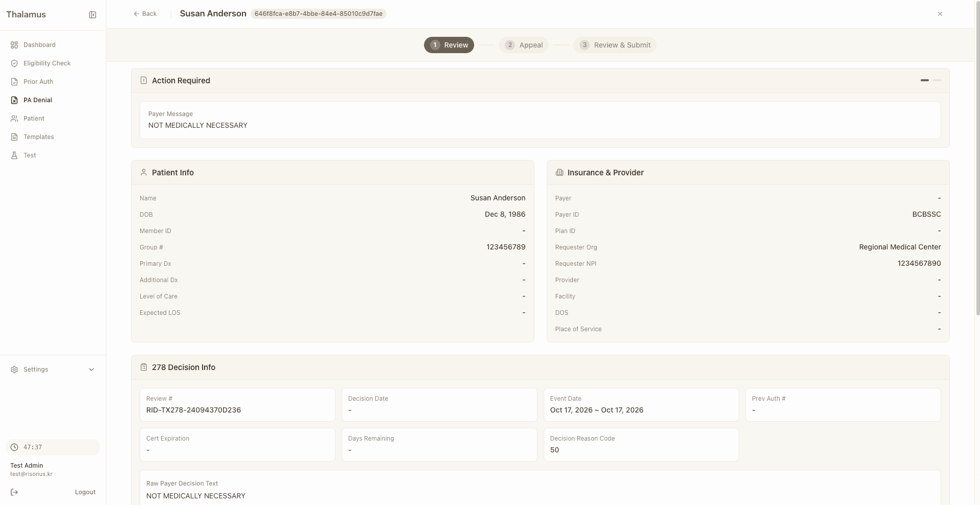Close the denial review with X
Screen dimensions: 980x505
[940, 14]
